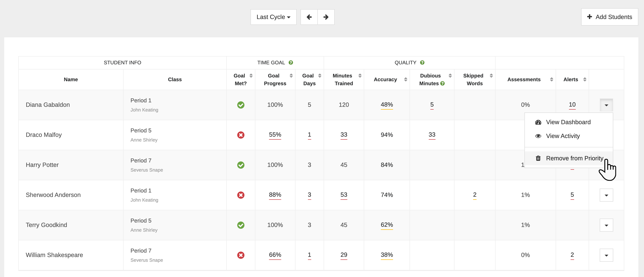Click the Quality help question icon

click(x=422, y=62)
